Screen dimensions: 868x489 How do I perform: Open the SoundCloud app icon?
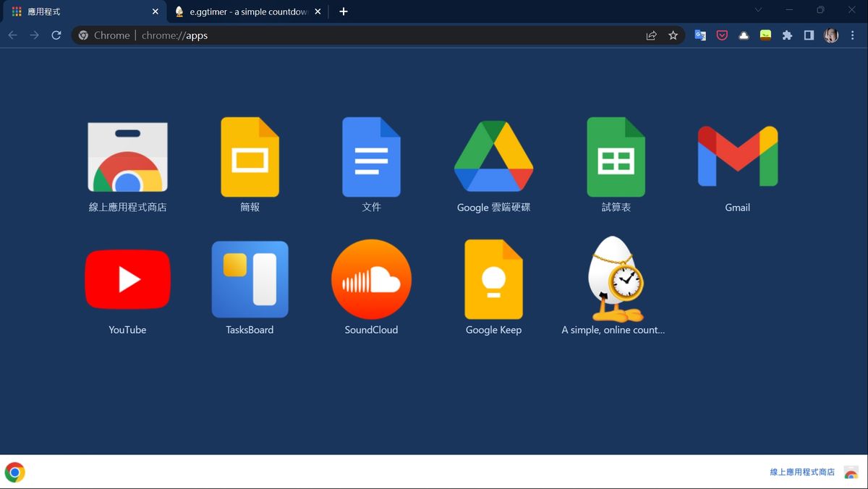[371, 279]
